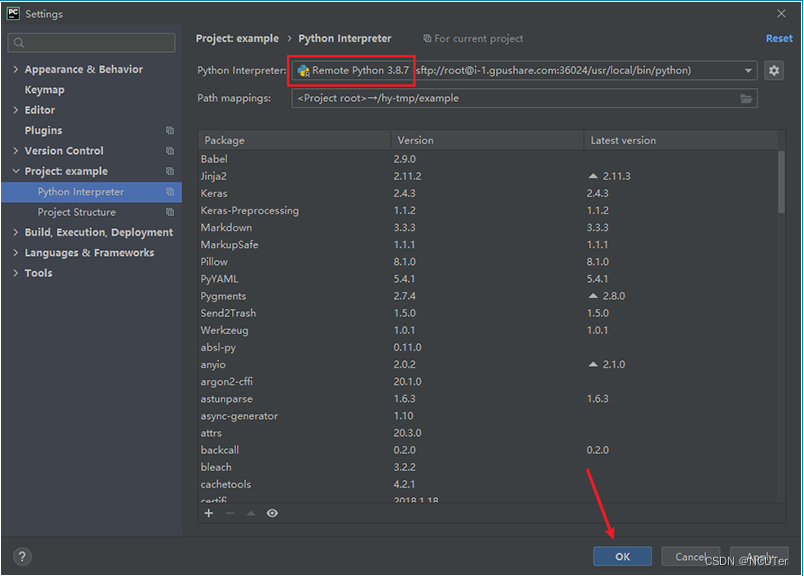Screen dimensions: 804x576
Task: Toggle the eye icon to show early releases
Action: (270, 513)
